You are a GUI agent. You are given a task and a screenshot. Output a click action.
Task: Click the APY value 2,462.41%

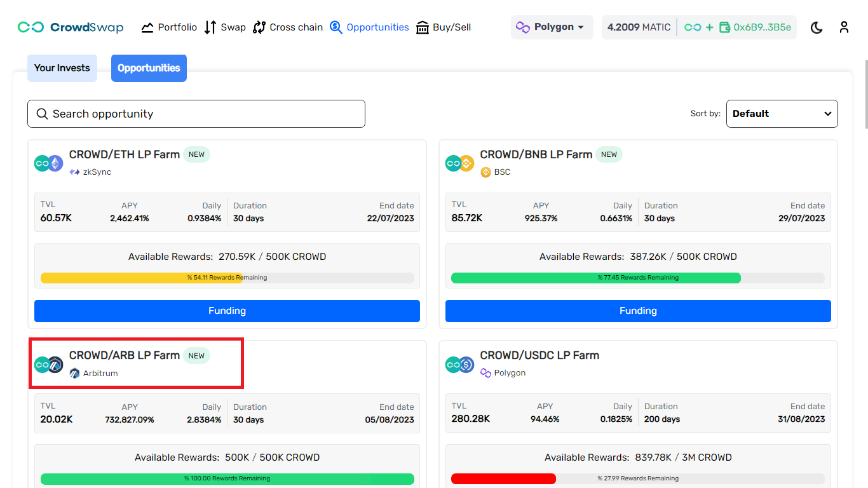(130, 219)
